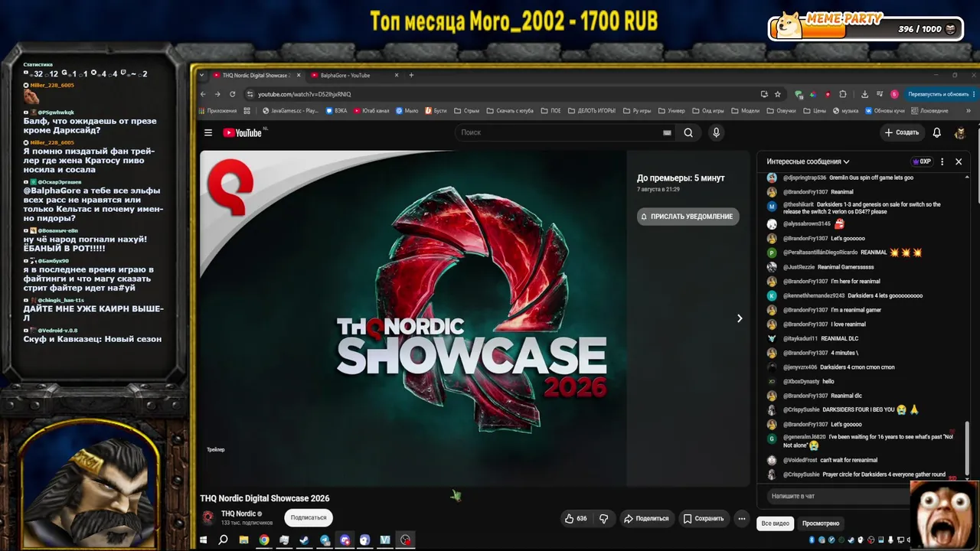Image resolution: width=980 pixels, height=551 pixels.
Task: Go to the YouTube home logo
Action: click(243, 132)
